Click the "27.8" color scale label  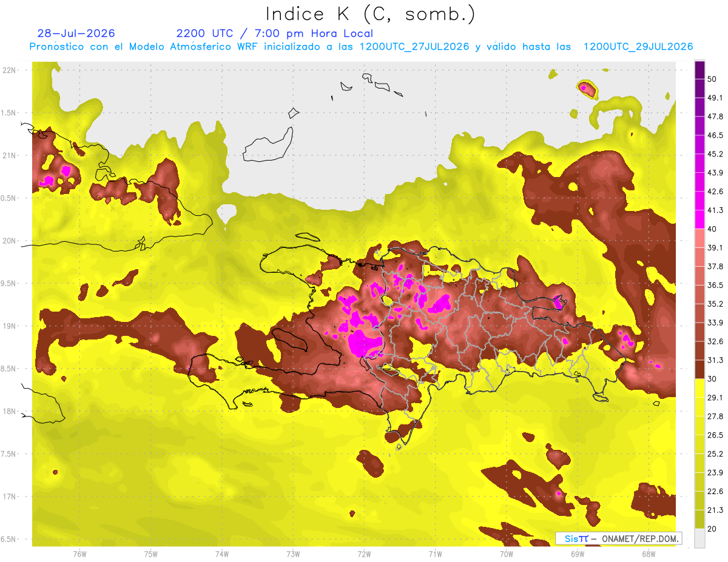tap(715, 416)
